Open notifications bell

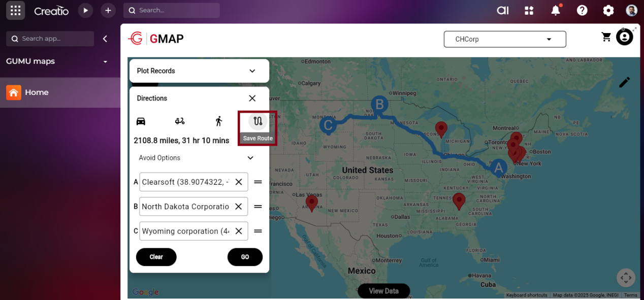pyautogui.click(x=556, y=10)
